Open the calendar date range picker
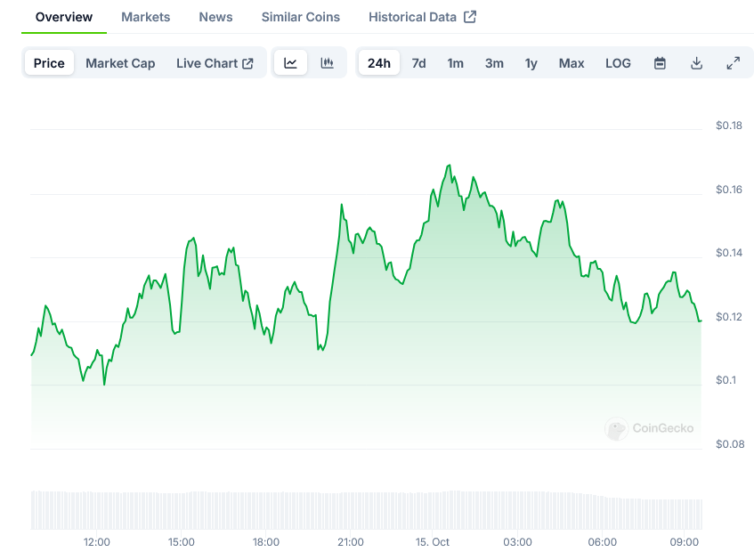Viewport: 754px width, 560px height. (x=660, y=63)
